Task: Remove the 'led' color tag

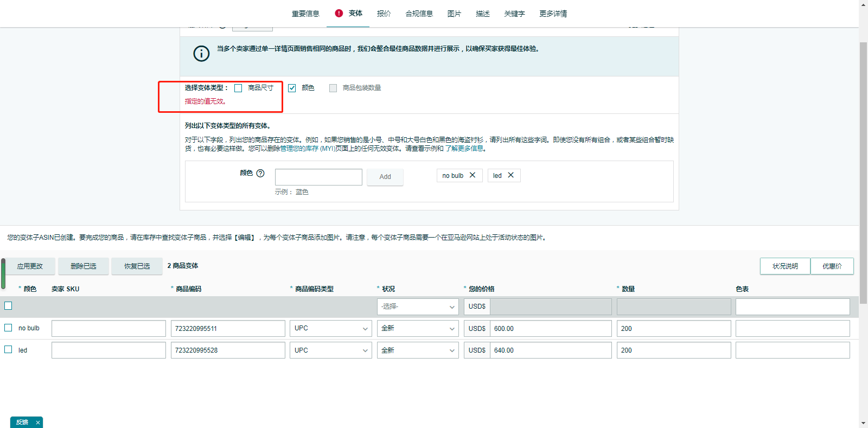Action: click(x=510, y=175)
